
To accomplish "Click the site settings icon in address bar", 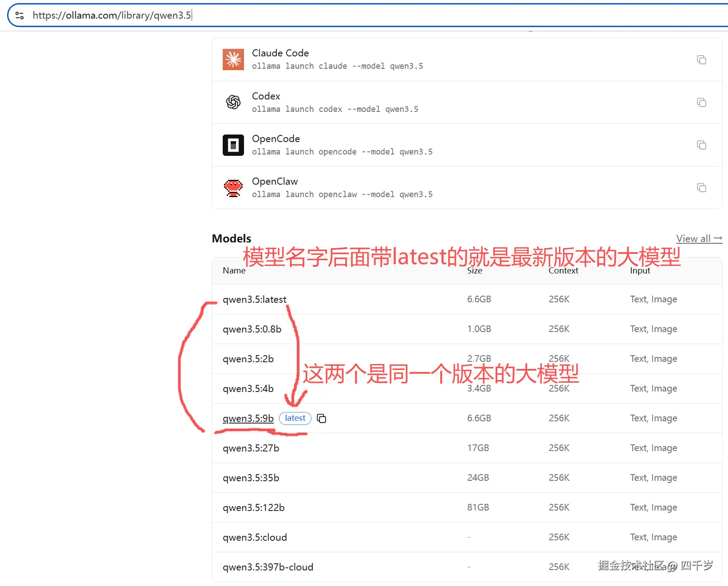I will [20, 16].
